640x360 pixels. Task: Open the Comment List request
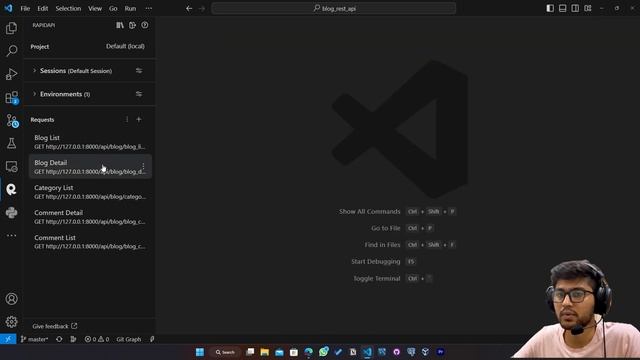tap(90, 242)
